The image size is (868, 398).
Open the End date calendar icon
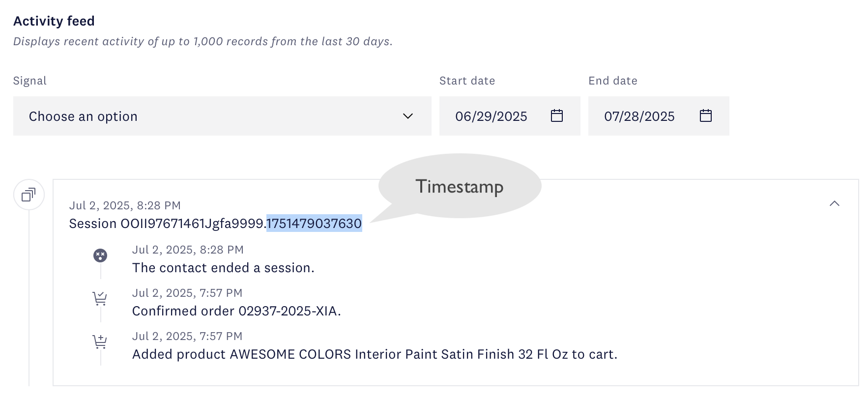coord(706,116)
